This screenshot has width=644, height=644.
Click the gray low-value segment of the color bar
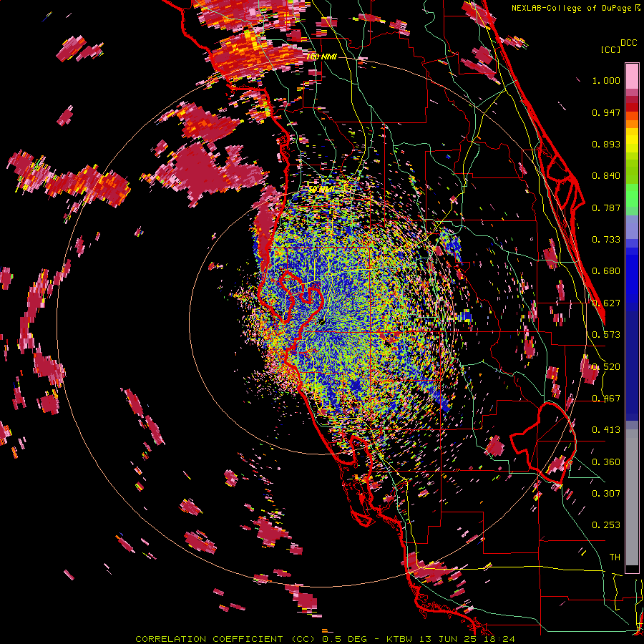[x=632, y=497]
